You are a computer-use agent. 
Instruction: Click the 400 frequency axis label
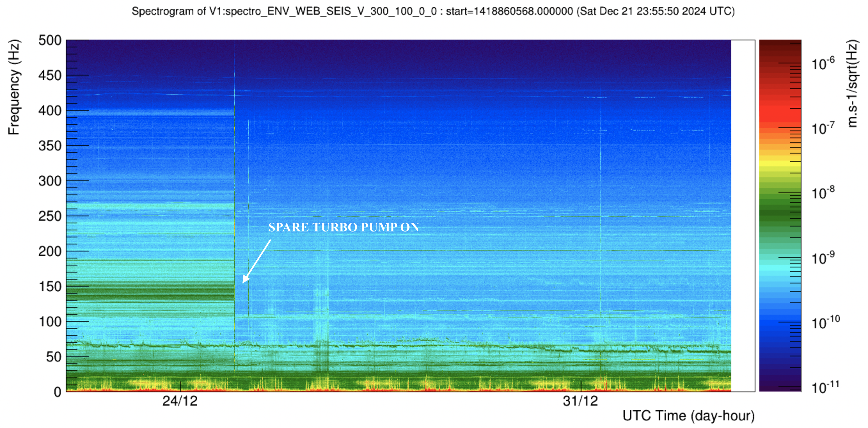50,111
